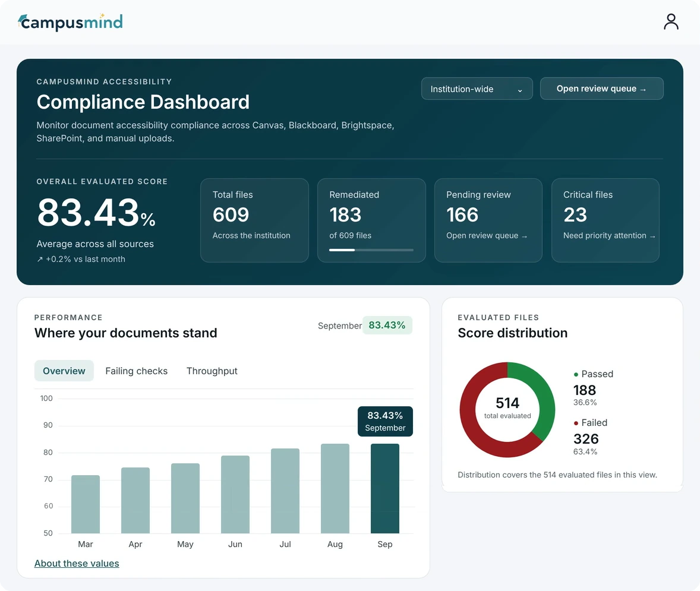Click the Jul bar in chart
This screenshot has width=700, height=591.
click(x=285, y=491)
